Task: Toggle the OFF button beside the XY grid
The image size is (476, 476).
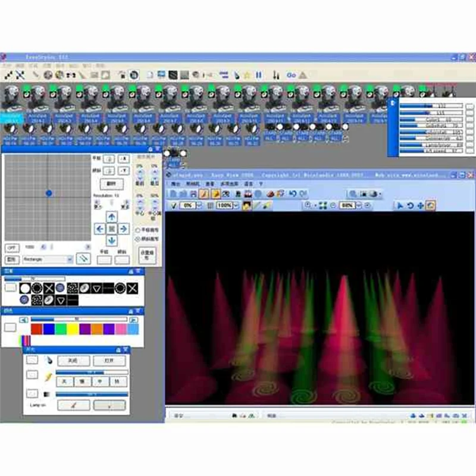Action: (12, 248)
